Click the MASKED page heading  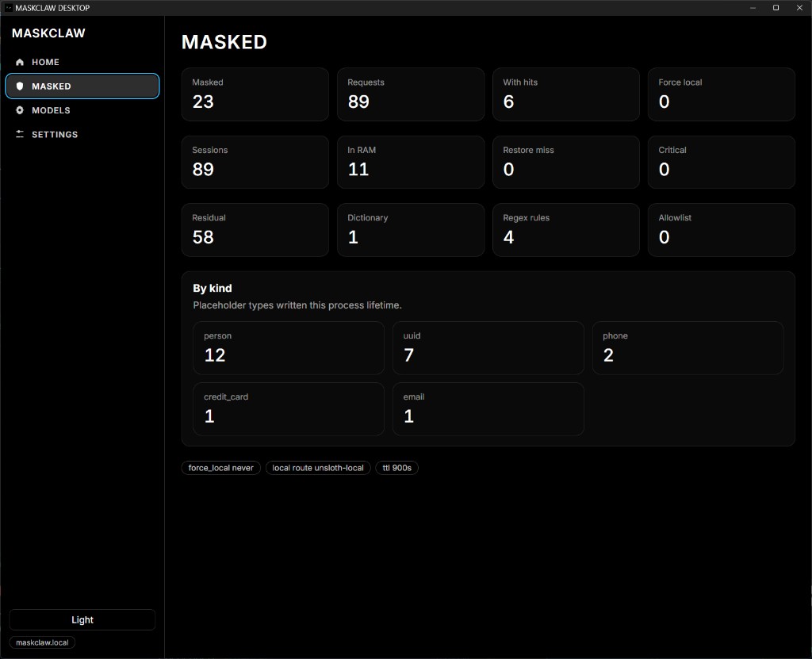coord(224,42)
